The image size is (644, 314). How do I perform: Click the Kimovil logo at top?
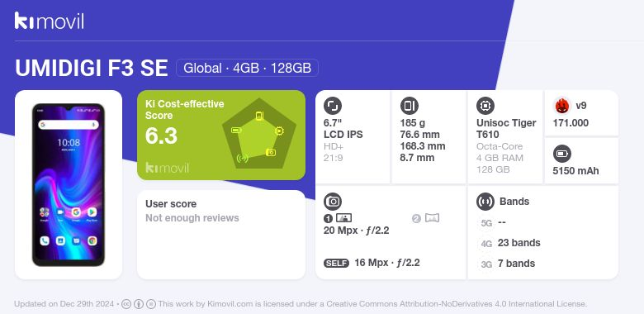(x=50, y=21)
